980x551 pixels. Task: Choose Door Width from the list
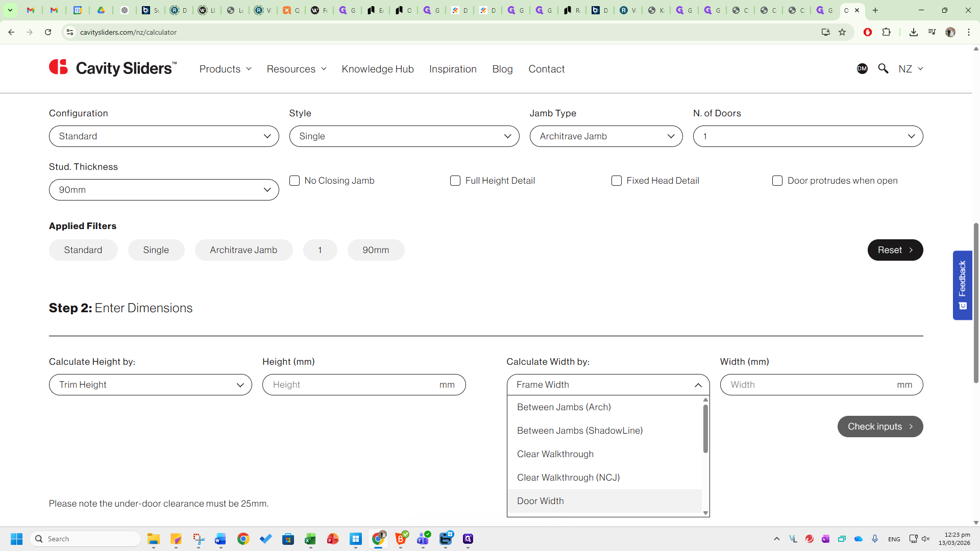541,501
